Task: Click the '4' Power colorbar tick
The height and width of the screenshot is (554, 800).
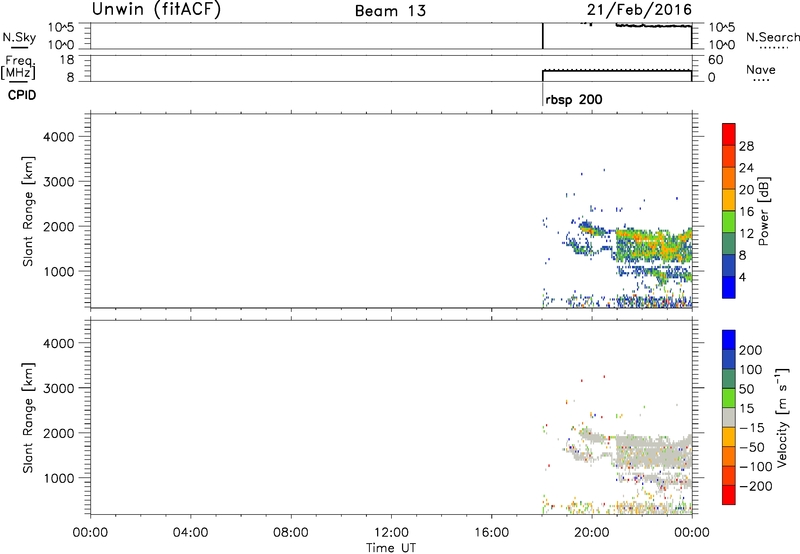Action: point(742,277)
